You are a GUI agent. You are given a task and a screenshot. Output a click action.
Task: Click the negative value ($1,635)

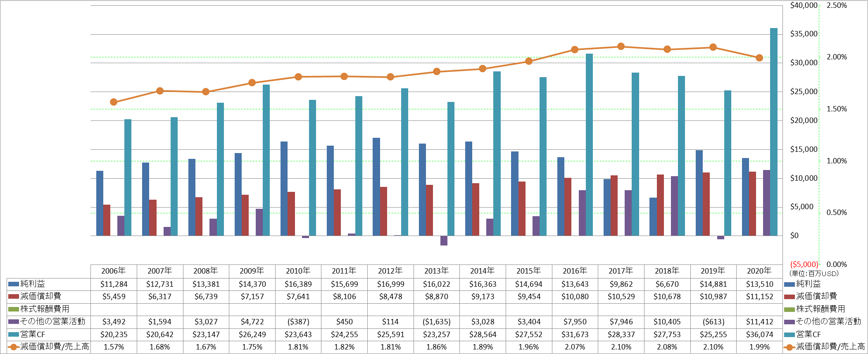[x=437, y=322]
